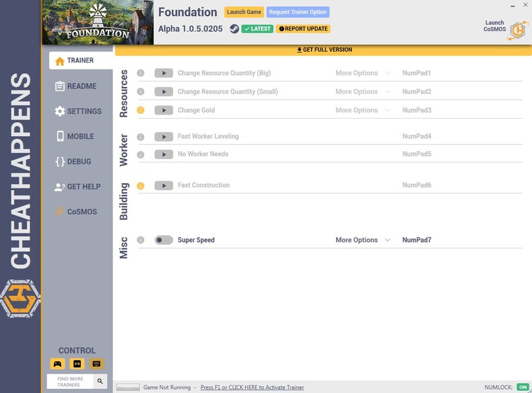Click the Request Trainer Option button
The image size is (532, 393).
click(298, 12)
